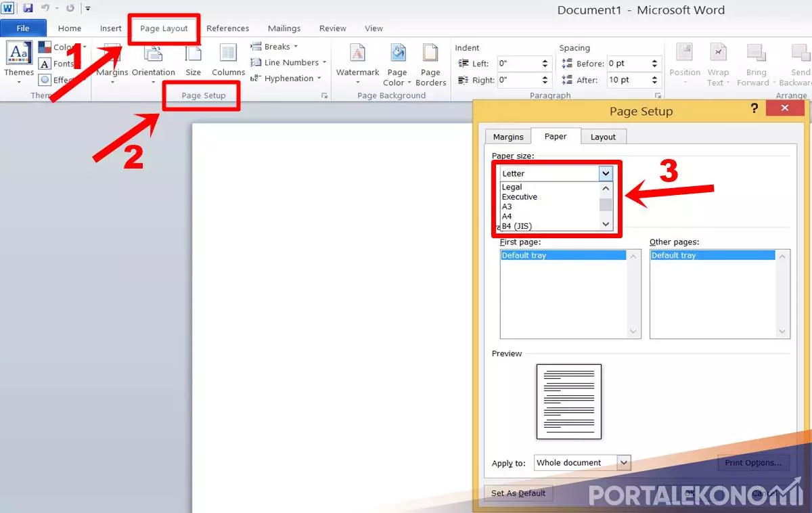
Task: Click the Word application icon in the title bar
Action: 8,9
